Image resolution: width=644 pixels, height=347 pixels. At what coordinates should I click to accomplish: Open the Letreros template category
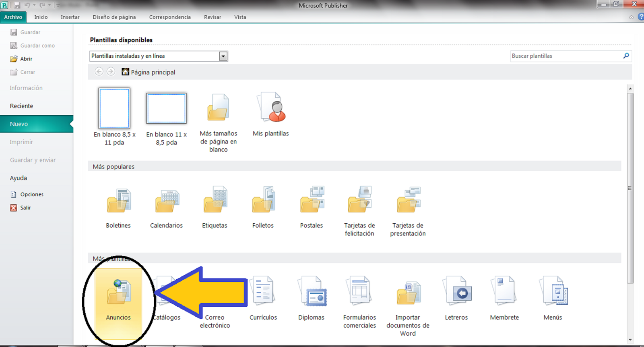coord(456,299)
